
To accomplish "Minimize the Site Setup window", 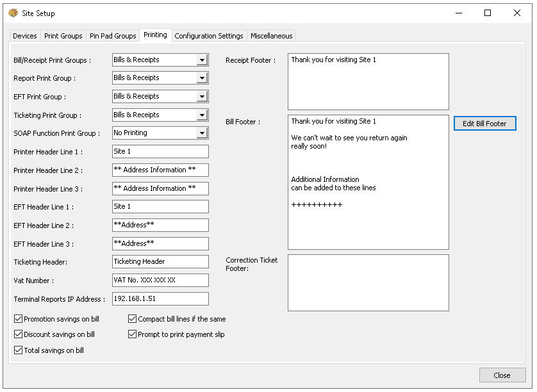I will click(459, 13).
